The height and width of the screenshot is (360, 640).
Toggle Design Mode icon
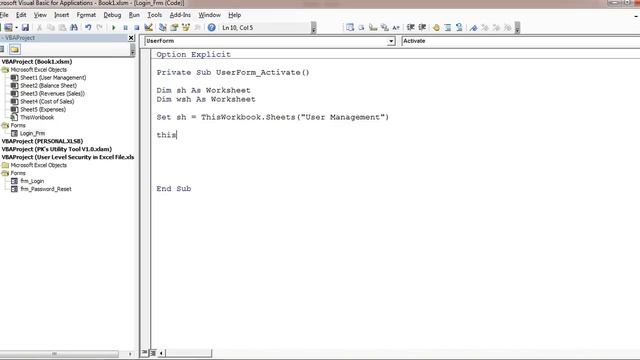click(x=149, y=28)
